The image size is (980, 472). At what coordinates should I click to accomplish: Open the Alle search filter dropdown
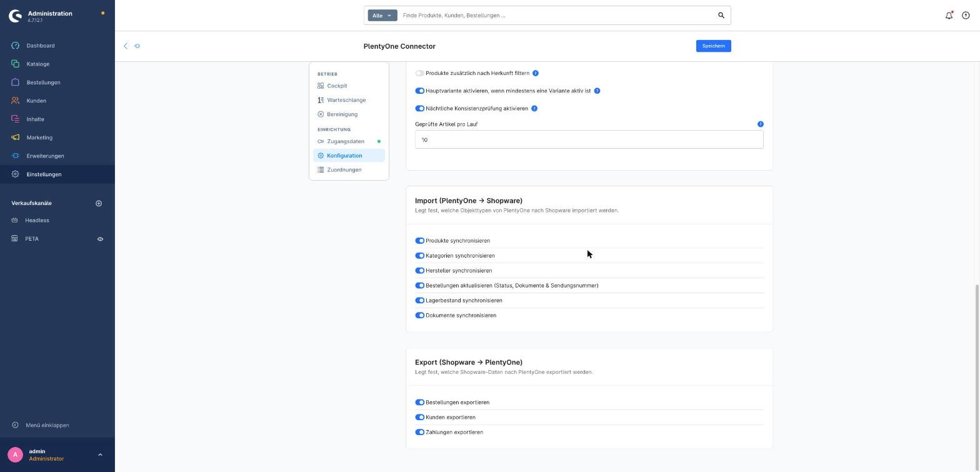pos(382,16)
